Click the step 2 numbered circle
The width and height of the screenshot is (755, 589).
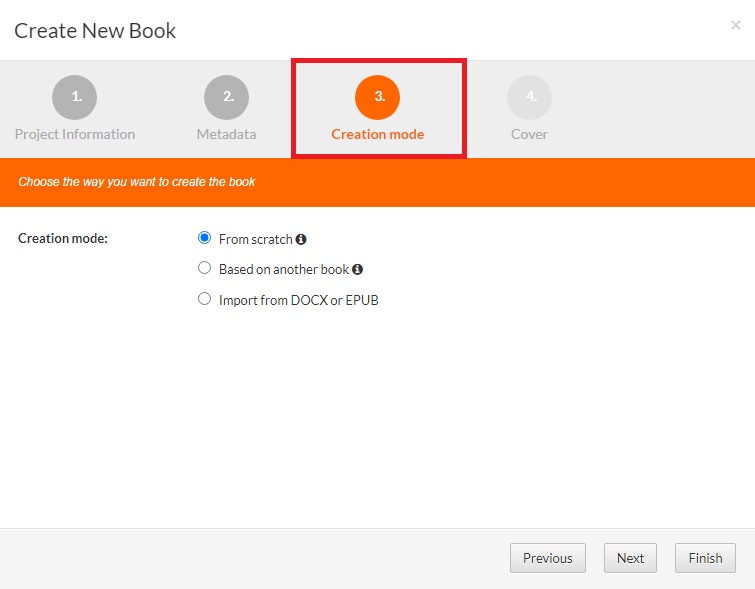(227, 97)
